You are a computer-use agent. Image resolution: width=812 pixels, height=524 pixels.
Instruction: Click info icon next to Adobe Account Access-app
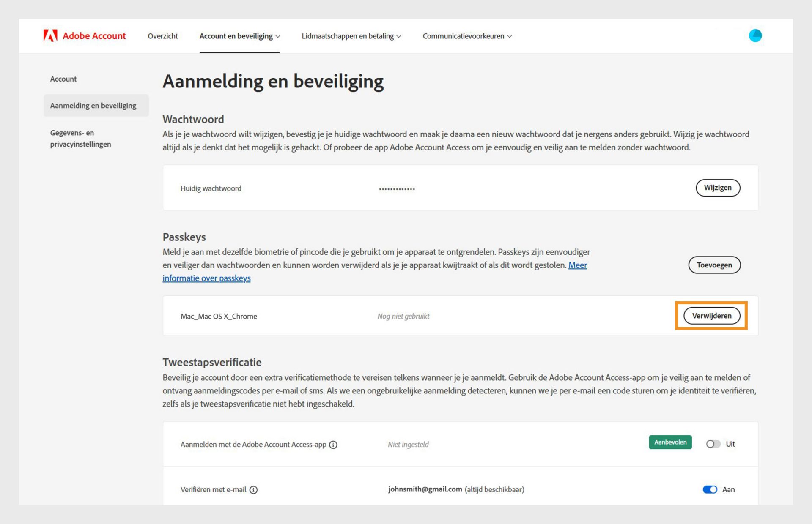pos(333,445)
